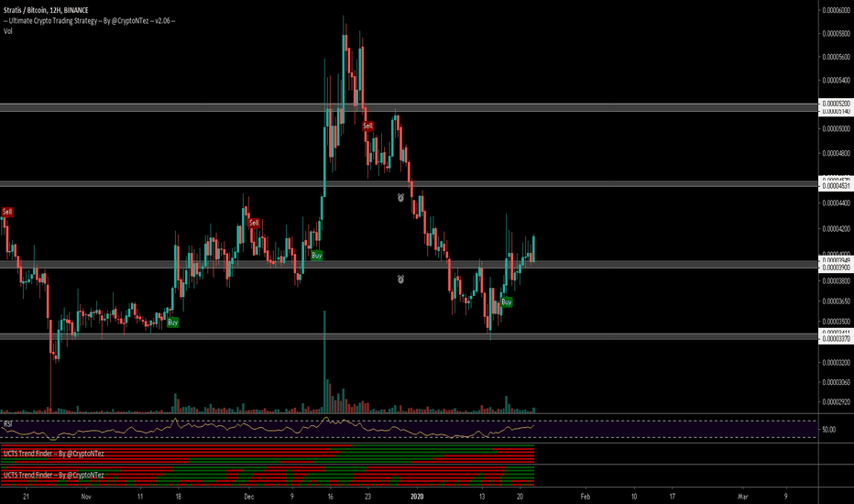Viewport: 854px width, 504px height.
Task: Click the RSI pane label
Action: [8, 423]
